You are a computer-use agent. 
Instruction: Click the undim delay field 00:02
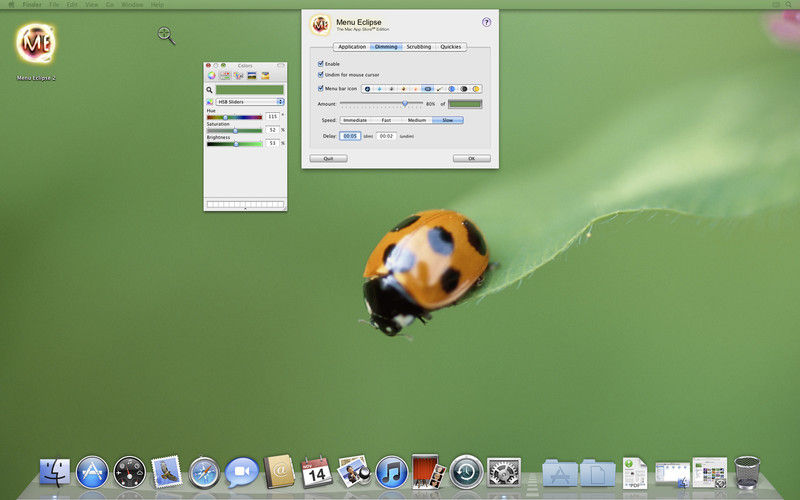click(386, 136)
